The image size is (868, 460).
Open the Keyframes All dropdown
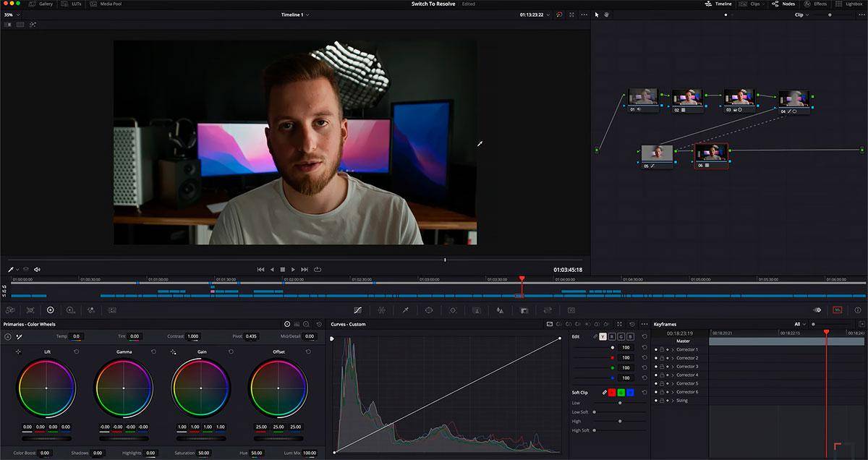[x=799, y=324]
